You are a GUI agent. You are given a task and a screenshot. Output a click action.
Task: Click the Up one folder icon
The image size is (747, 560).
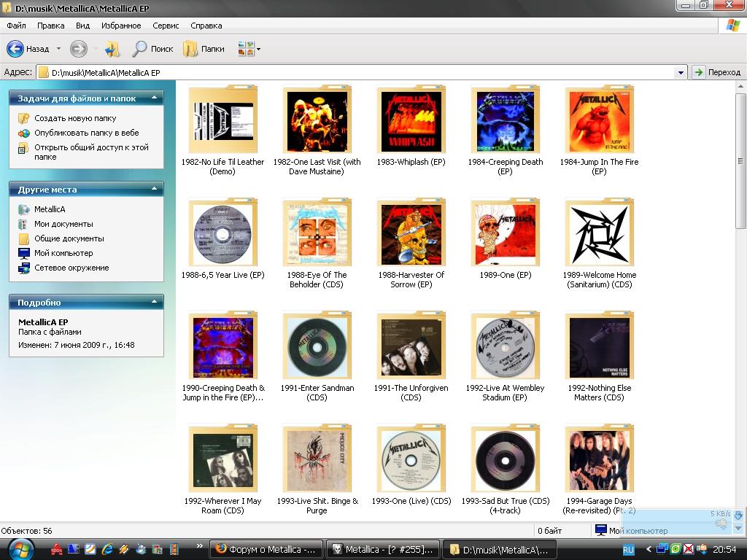click(112, 49)
